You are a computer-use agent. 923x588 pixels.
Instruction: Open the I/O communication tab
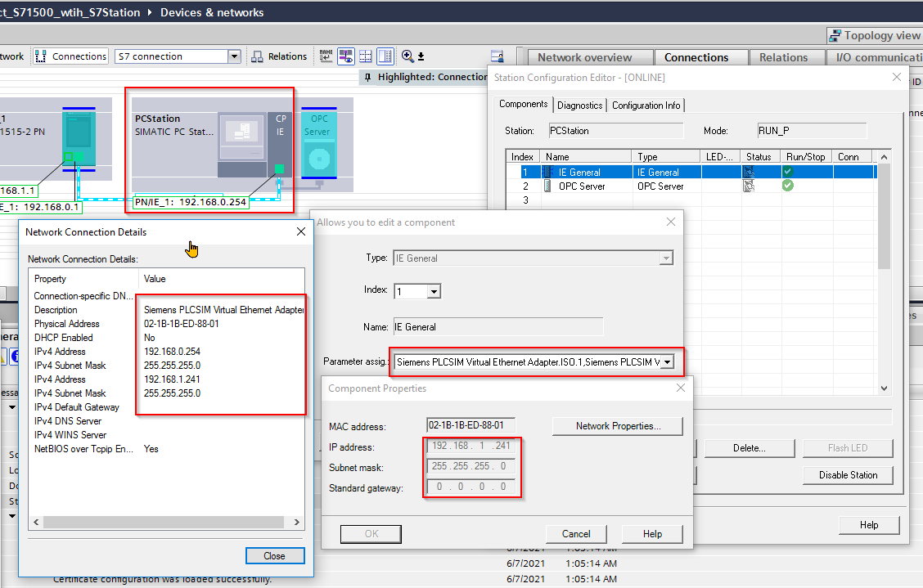[x=874, y=57]
